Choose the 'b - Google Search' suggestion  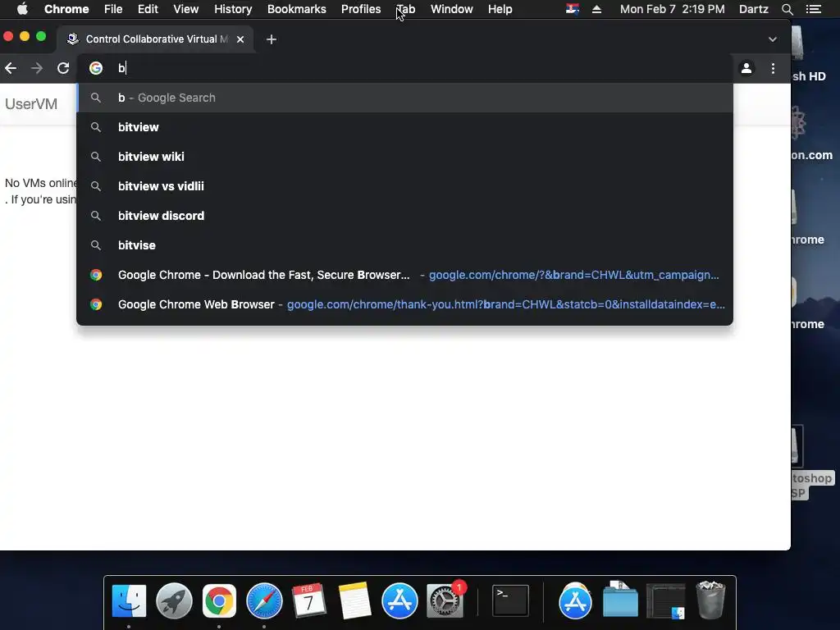click(405, 98)
